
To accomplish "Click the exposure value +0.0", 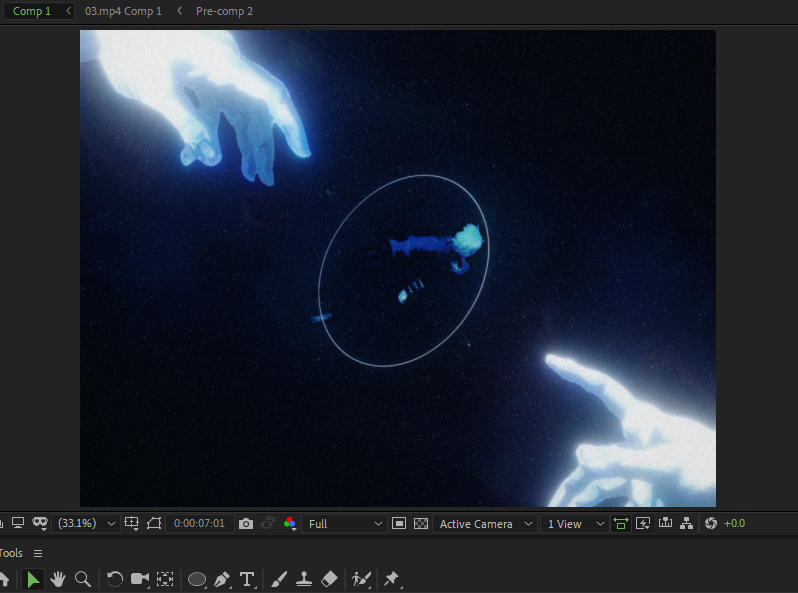I will tap(734, 524).
